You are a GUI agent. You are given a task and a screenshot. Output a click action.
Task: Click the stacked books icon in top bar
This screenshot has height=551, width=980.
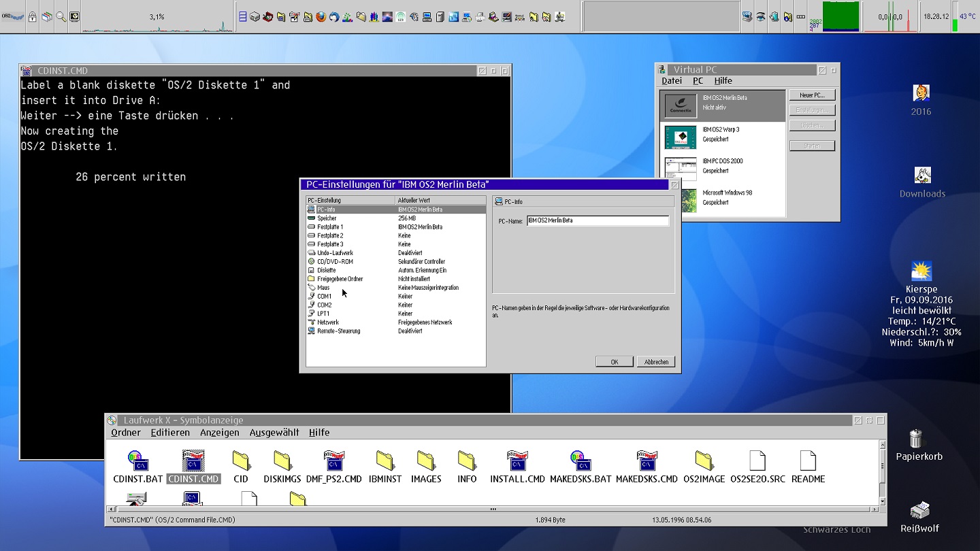47,16
